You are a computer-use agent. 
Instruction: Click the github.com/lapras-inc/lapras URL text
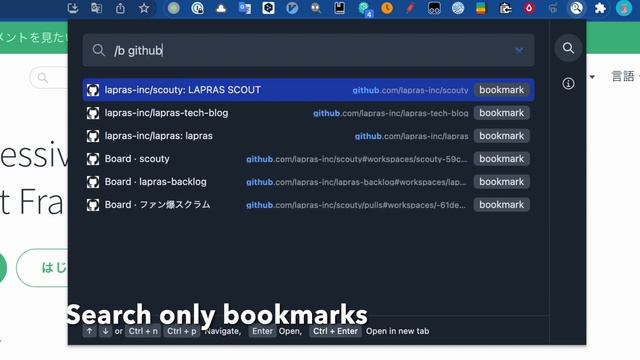pyautogui.click(x=411, y=136)
